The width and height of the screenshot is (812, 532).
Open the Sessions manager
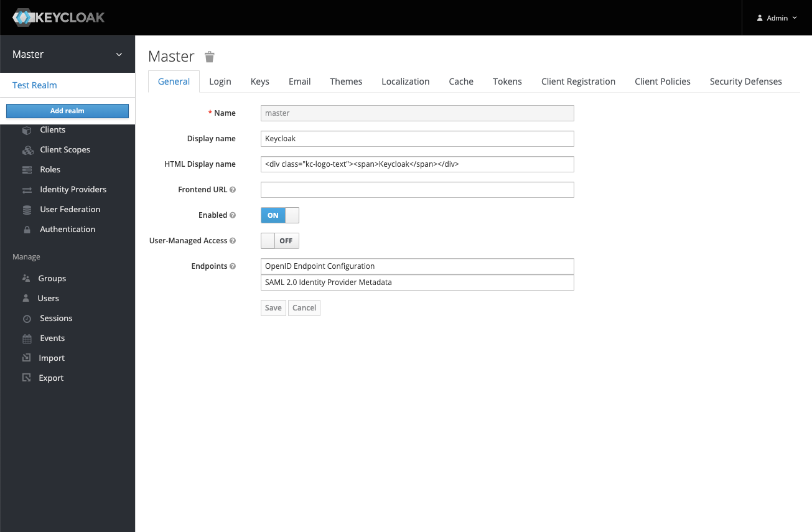[x=55, y=318]
